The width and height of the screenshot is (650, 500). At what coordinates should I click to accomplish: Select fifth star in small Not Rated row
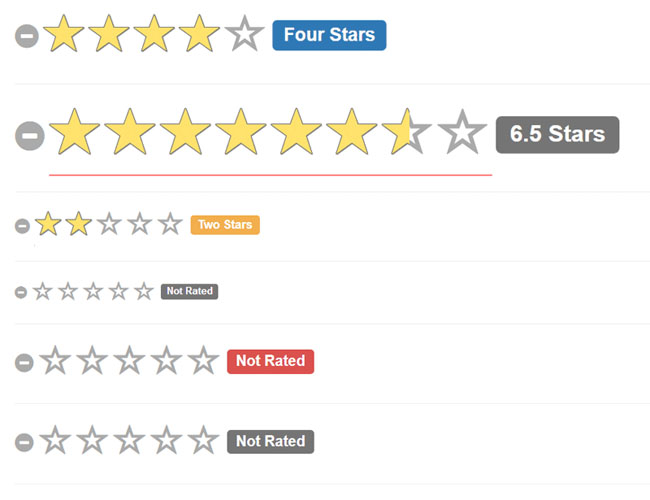tap(144, 291)
